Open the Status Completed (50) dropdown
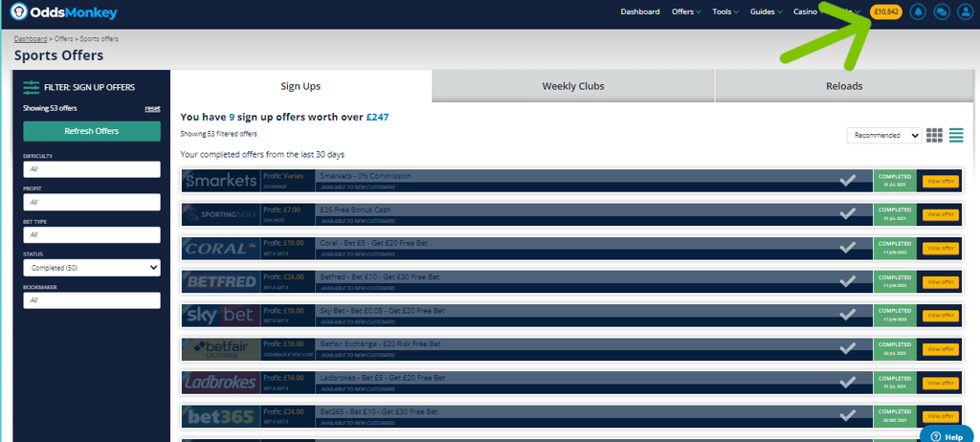 [x=92, y=268]
